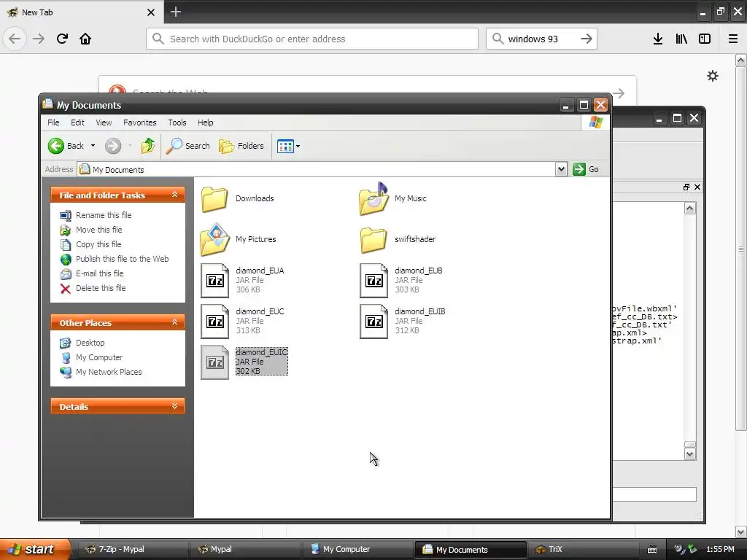Click the browser Home icon
The height and width of the screenshot is (560, 747).
point(85,39)
